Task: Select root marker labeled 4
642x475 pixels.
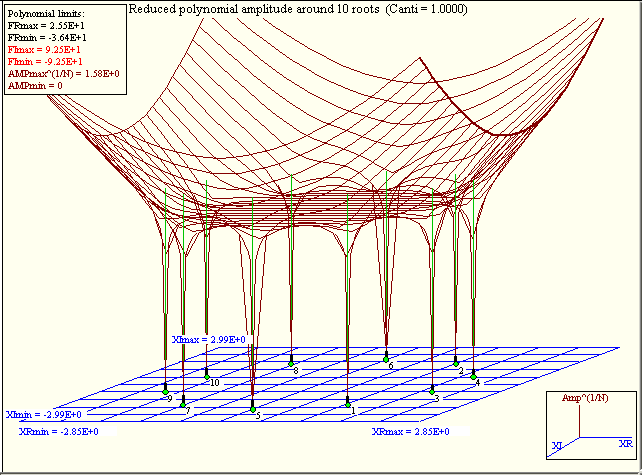Action: (x=473, y=376)
